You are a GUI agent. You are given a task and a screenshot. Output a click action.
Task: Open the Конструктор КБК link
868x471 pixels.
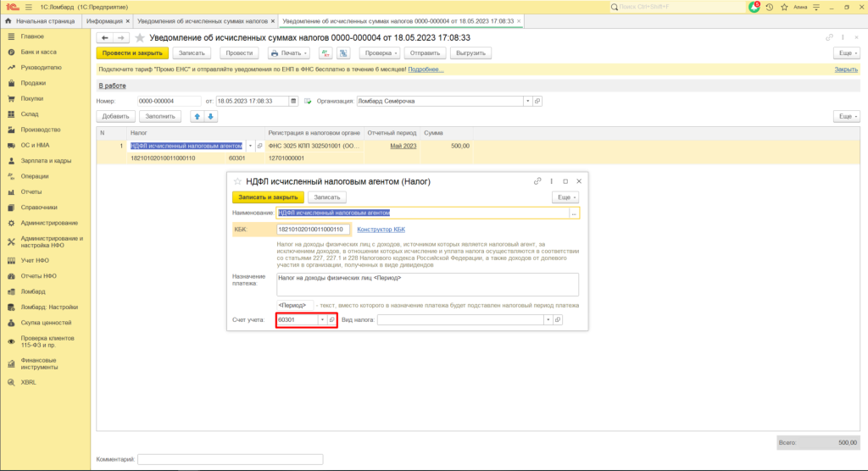pyautogui.click(x=381, y=230)
